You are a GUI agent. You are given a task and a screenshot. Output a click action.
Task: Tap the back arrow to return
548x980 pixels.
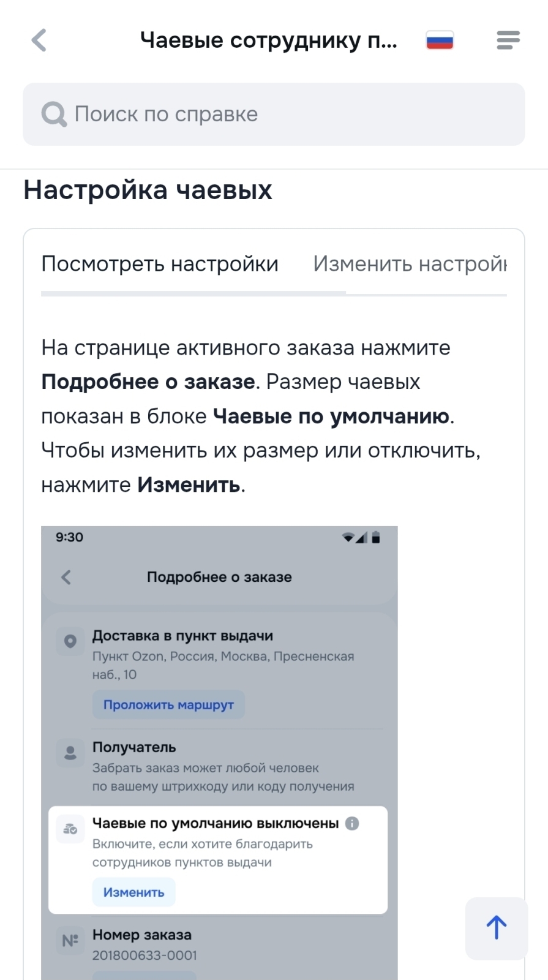[x=39, y=40]
